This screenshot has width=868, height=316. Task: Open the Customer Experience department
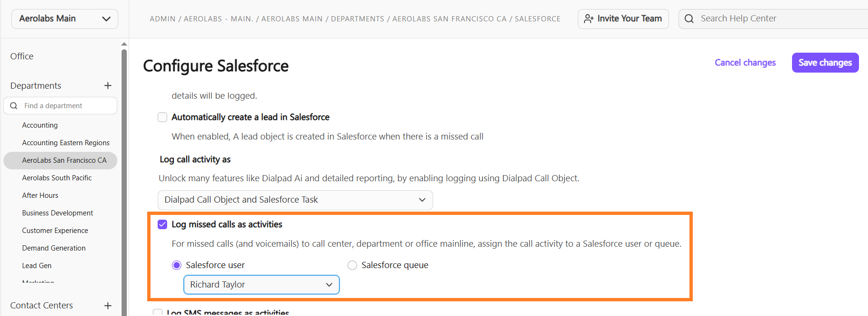tap(55, 230)
